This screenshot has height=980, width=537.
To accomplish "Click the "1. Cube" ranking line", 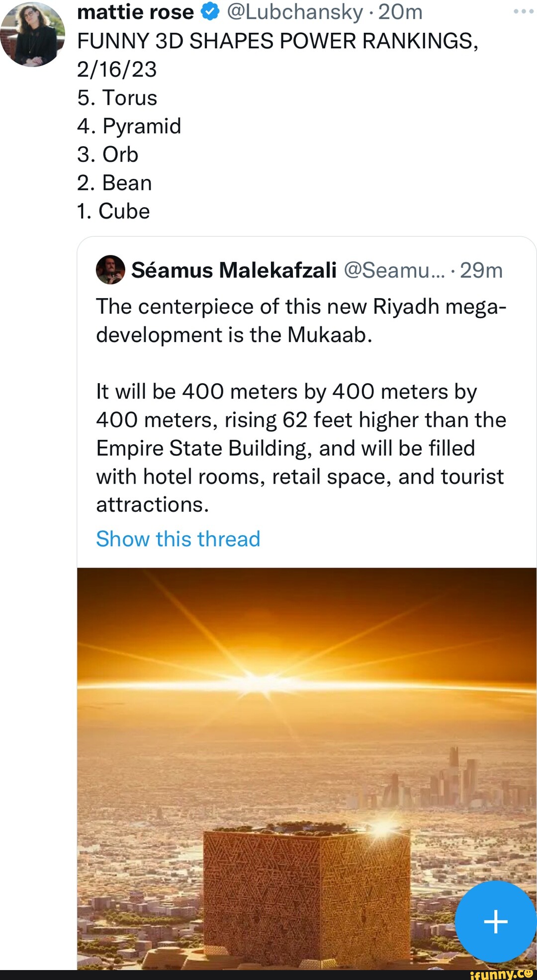I will pos(113,211).
